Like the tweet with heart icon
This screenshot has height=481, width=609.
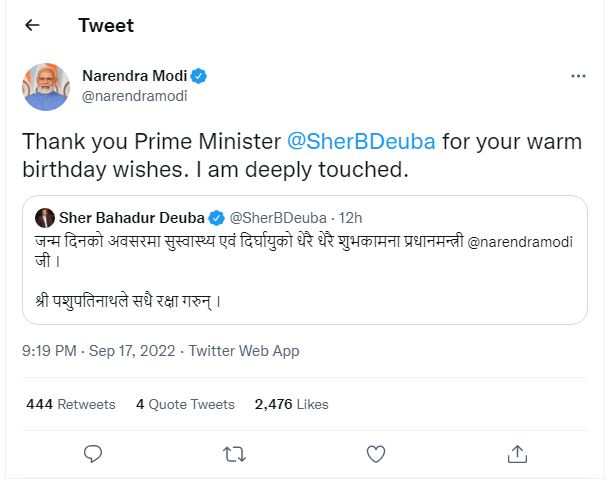point(376,454)
